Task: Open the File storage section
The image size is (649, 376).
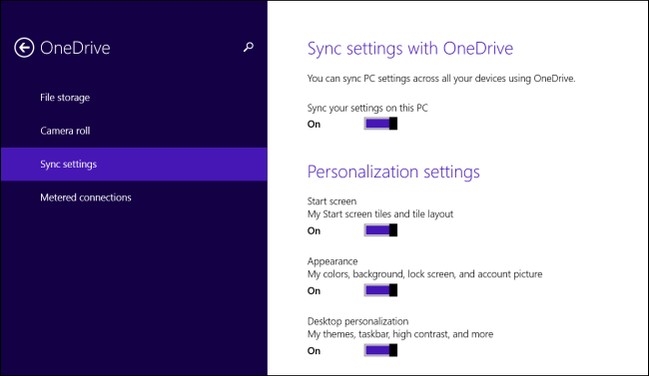Action: (134, 98)
